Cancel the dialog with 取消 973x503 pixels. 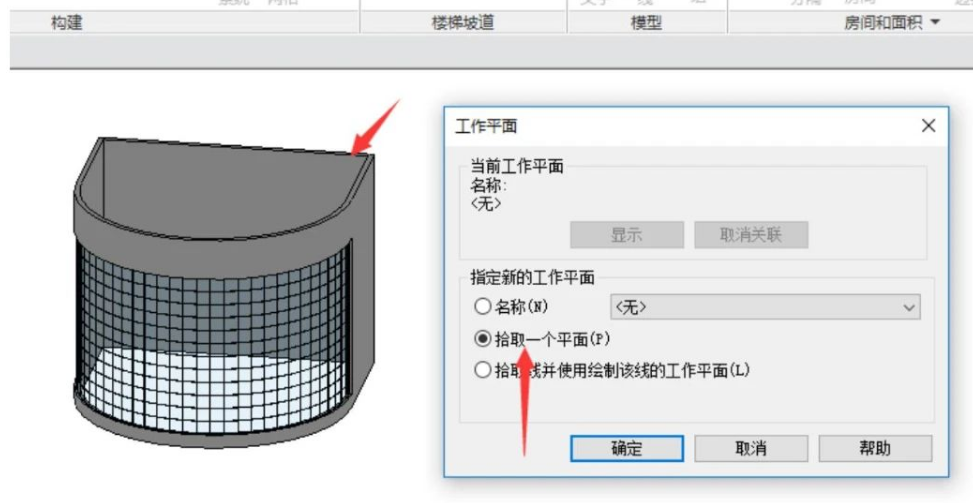(751, 448)
